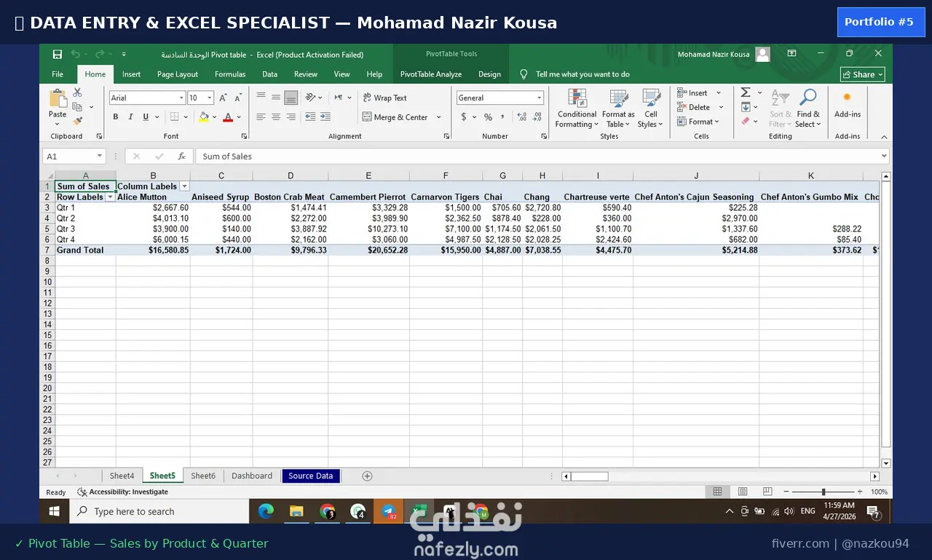
Task: Open the Format as Table gallery
Action: pos(618,109)
